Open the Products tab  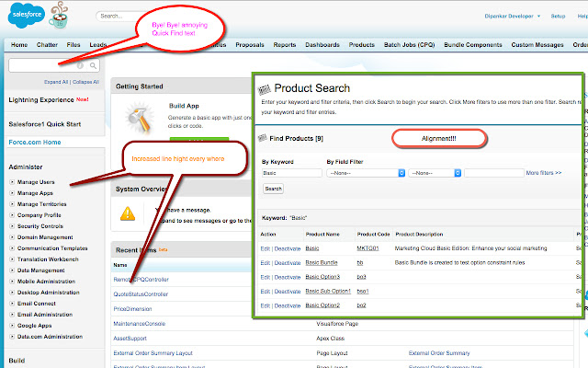click(x=362, y=45)
